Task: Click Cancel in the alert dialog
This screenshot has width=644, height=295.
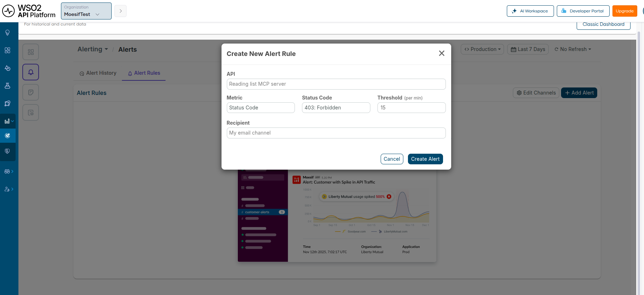Action: click(392, 159)
